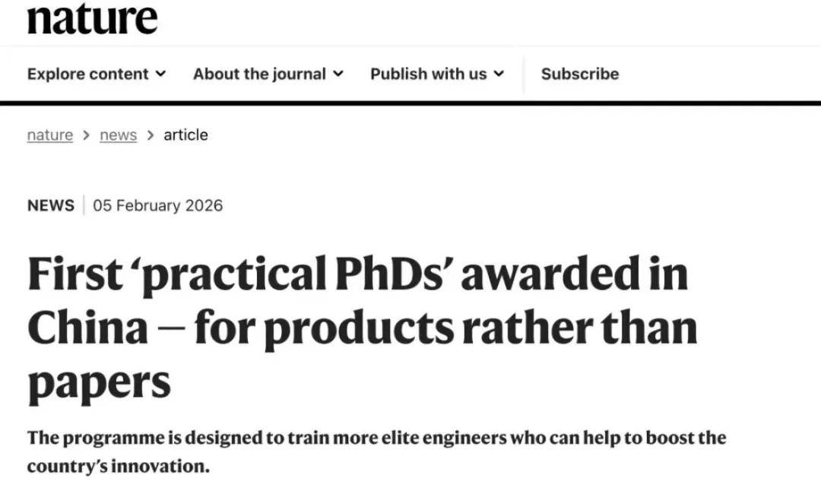Expand the About the journal chevron
821x504 pixels.
338,74
